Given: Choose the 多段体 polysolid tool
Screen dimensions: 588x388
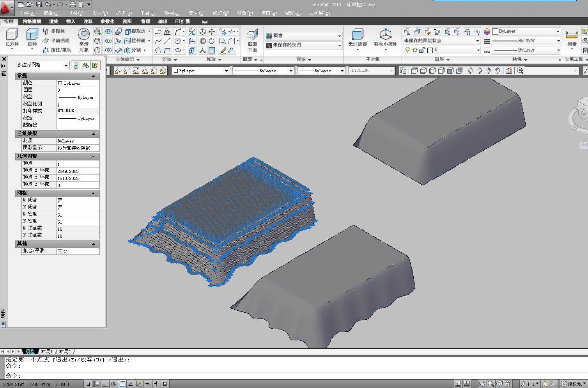Looking at the screenshot, I should coord(54,31).
